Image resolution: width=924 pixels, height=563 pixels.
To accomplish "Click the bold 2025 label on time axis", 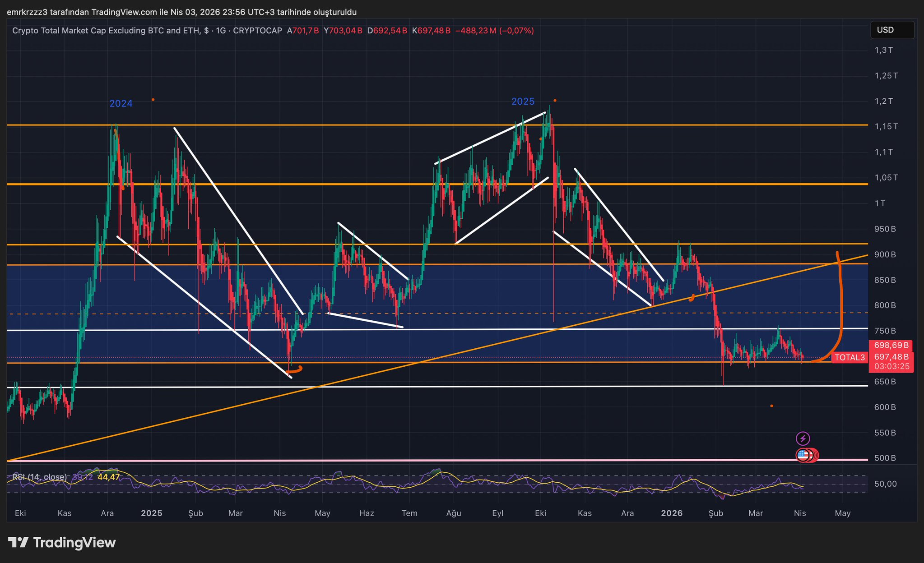I will tap(151, 513).
